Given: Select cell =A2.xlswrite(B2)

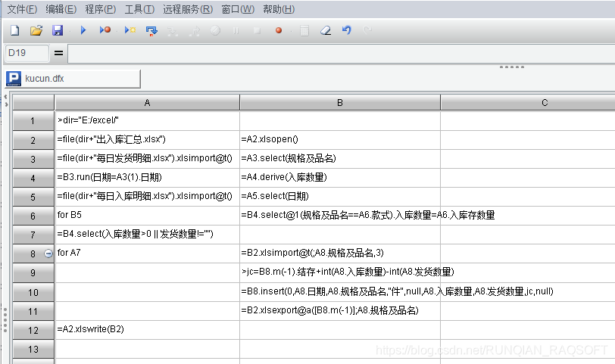Looking at the screenshot, I should [x=147, y=329].
